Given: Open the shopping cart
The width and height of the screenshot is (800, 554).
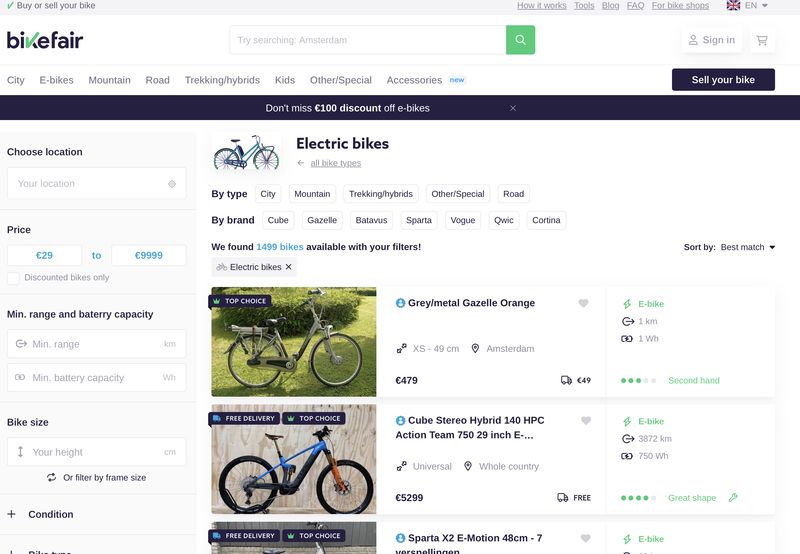Looking at the screenshot, I should pyautogui.click(x=762, y=40).
